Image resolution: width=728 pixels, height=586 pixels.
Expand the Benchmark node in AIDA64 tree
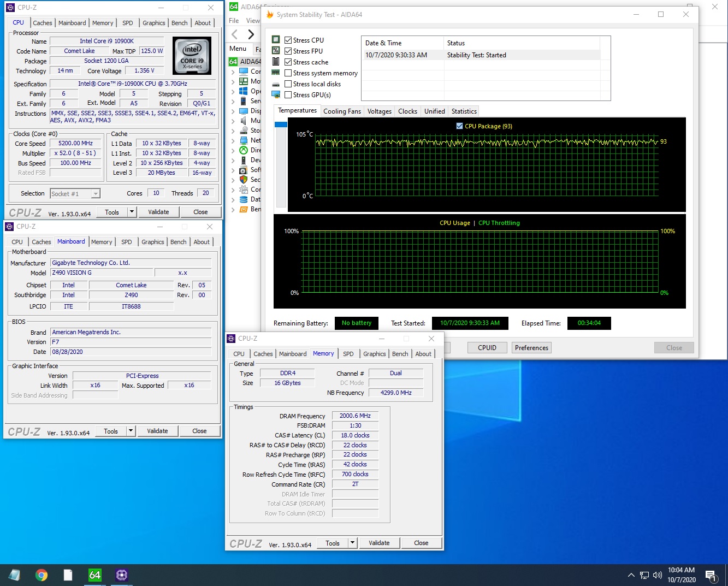click(x=233, y=209)
